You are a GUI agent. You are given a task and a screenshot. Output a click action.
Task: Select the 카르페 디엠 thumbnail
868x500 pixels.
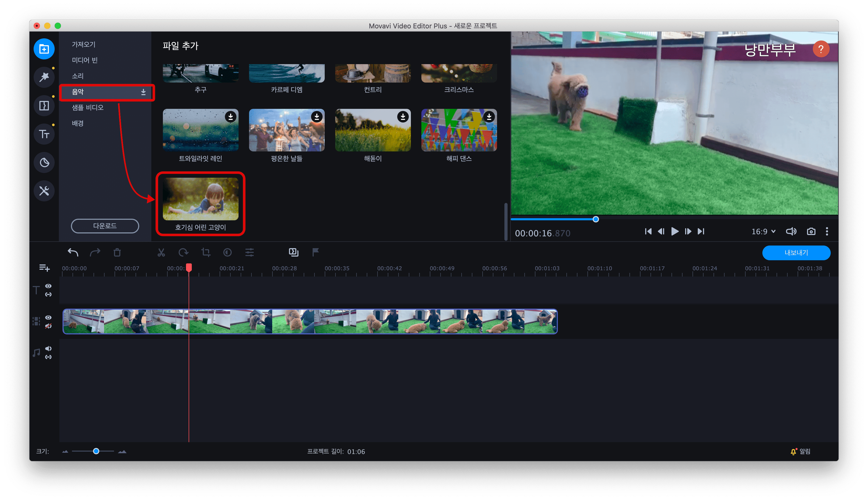[x=286, y=73]
